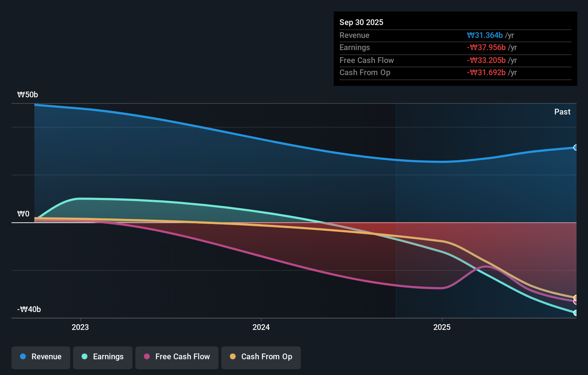Click the teal Earnings legend dot
The width and height of the screenshot is (588, 375).
85,356
